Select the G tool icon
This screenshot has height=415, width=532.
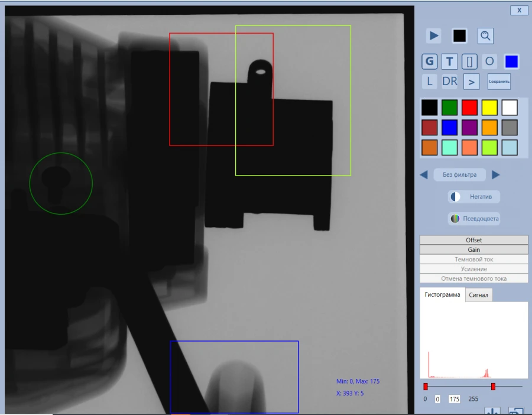[429, 61]
